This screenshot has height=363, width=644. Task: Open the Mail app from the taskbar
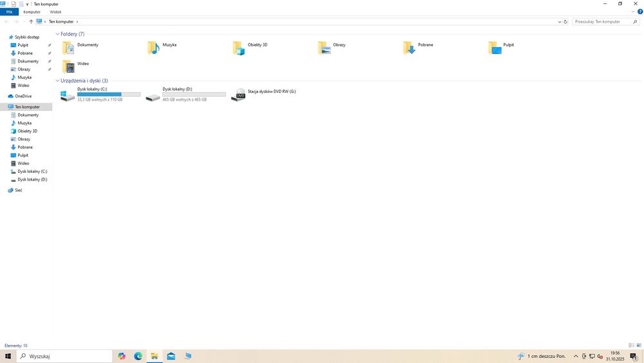click(x=171, y=356)
